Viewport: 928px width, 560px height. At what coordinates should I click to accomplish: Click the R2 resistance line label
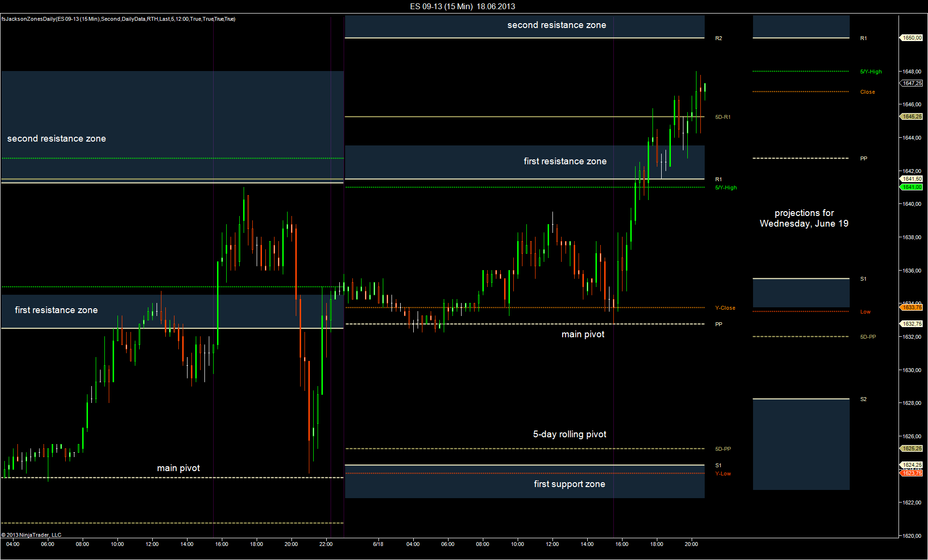[x=719, y=38]
